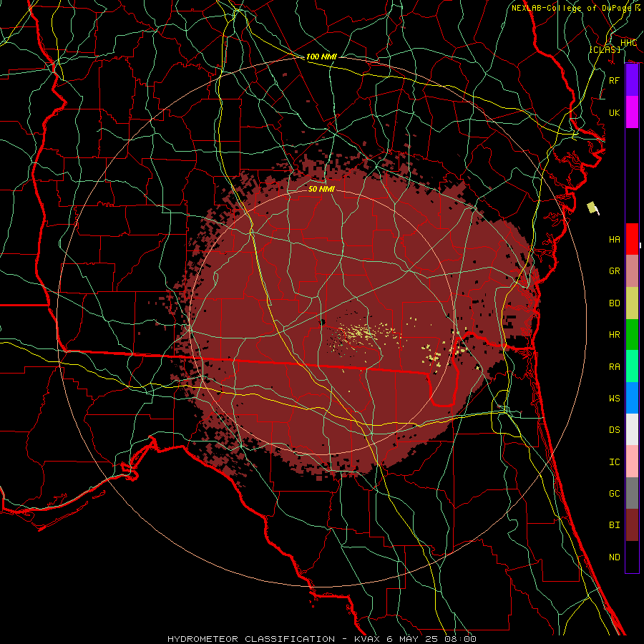Click the RF purple legend swatch
644x644 pixels.
point(632,80)
